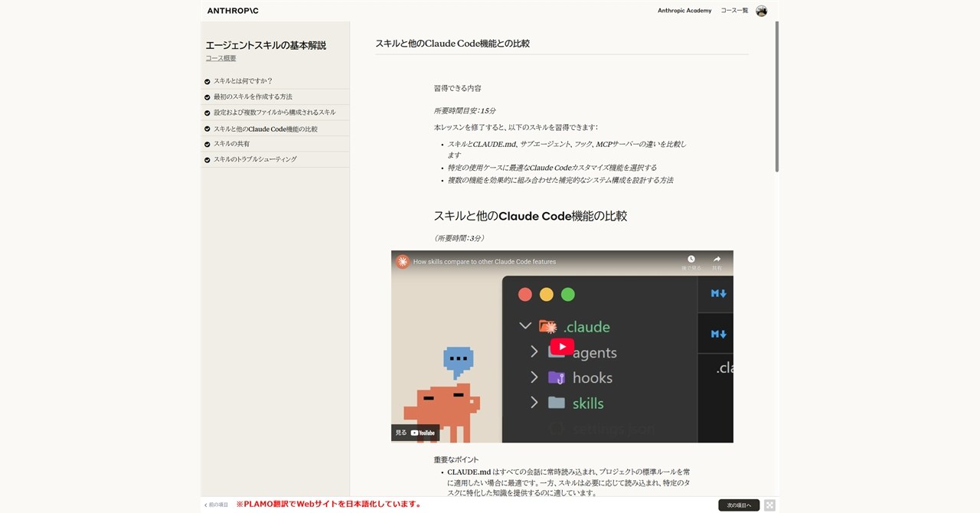980x513 pixels.
Task: Click the video thumbnail showing the .claude folder
Action: point(561,346)
